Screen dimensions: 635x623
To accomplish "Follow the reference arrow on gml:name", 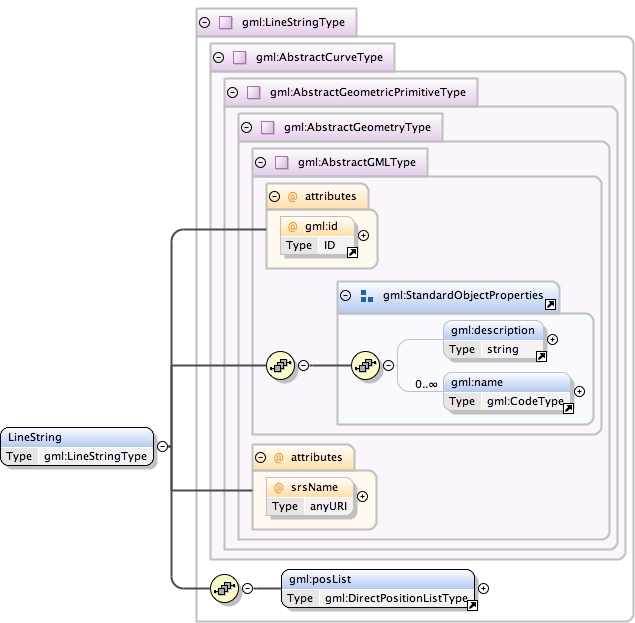I will coord(568,408).
